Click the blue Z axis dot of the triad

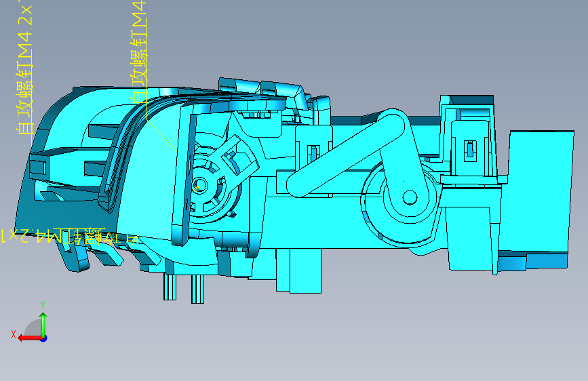click(44, 338)
